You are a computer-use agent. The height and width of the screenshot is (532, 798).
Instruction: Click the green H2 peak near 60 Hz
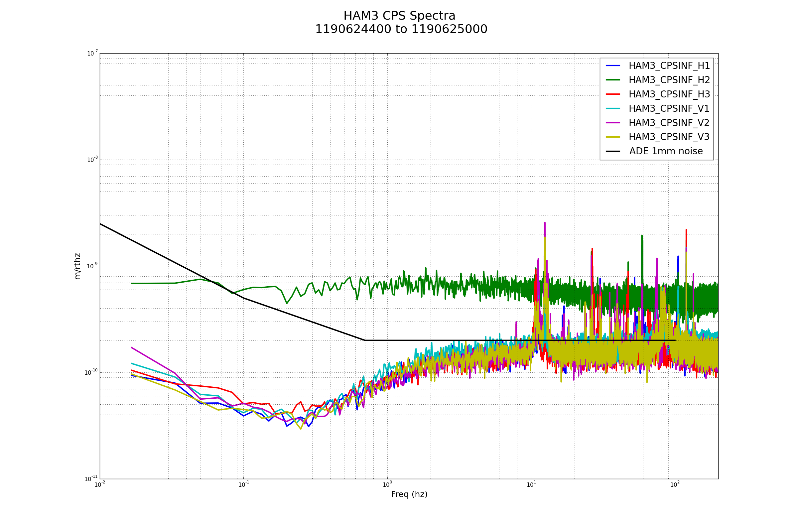pyautogui.click(x=642, y=237)
